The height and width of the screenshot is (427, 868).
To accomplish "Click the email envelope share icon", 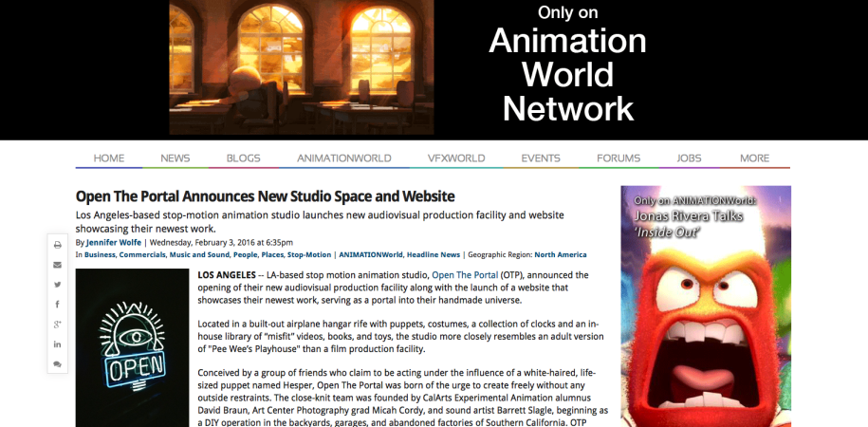I will coord(58,265).
